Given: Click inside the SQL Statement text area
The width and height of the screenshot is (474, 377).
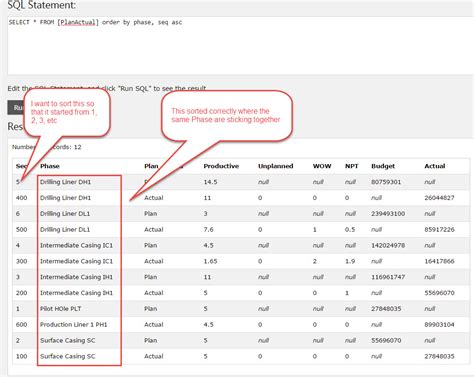Looking at the screenshot, I should [240, 45].
